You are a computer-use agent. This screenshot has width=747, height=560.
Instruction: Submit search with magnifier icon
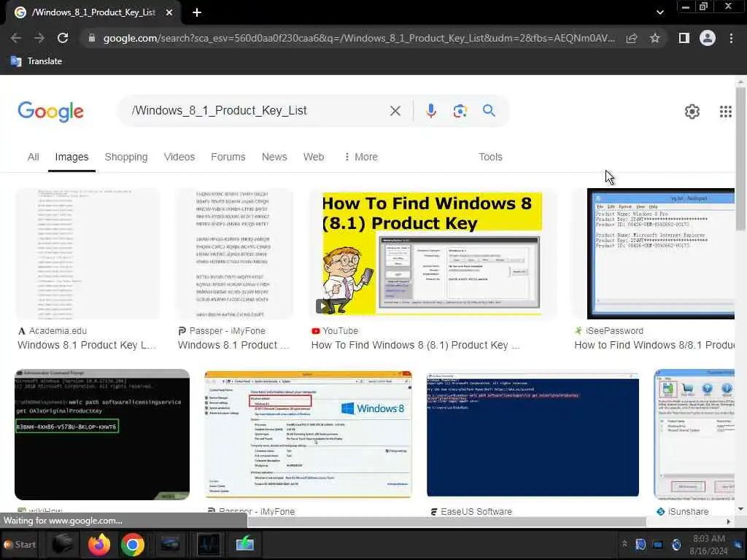tap(489, 111)
